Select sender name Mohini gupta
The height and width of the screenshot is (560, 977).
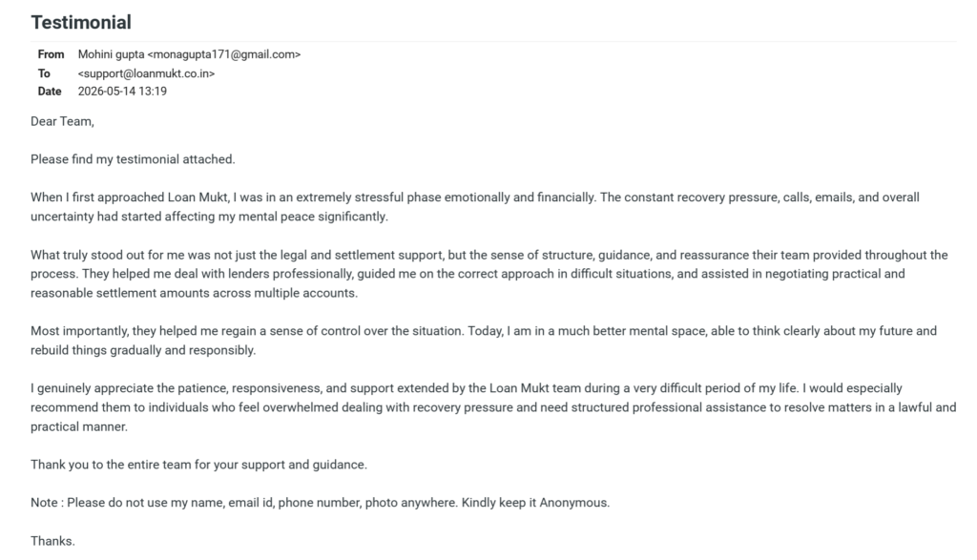(x=111, y=54)
